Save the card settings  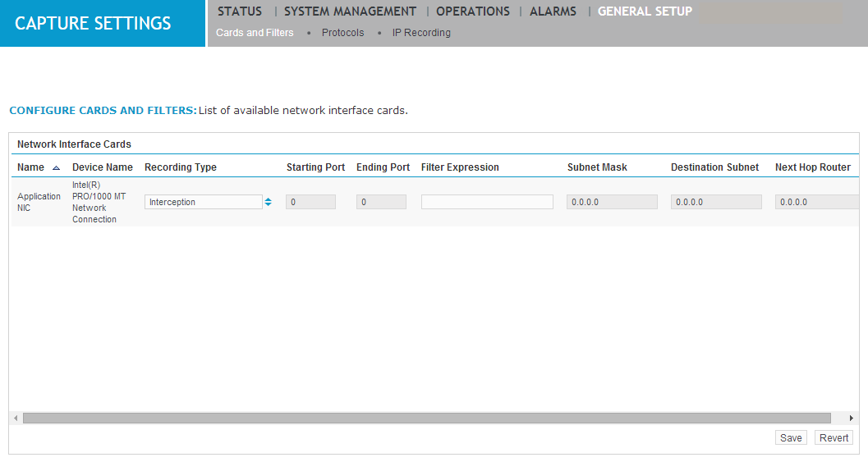click(791, 437)
